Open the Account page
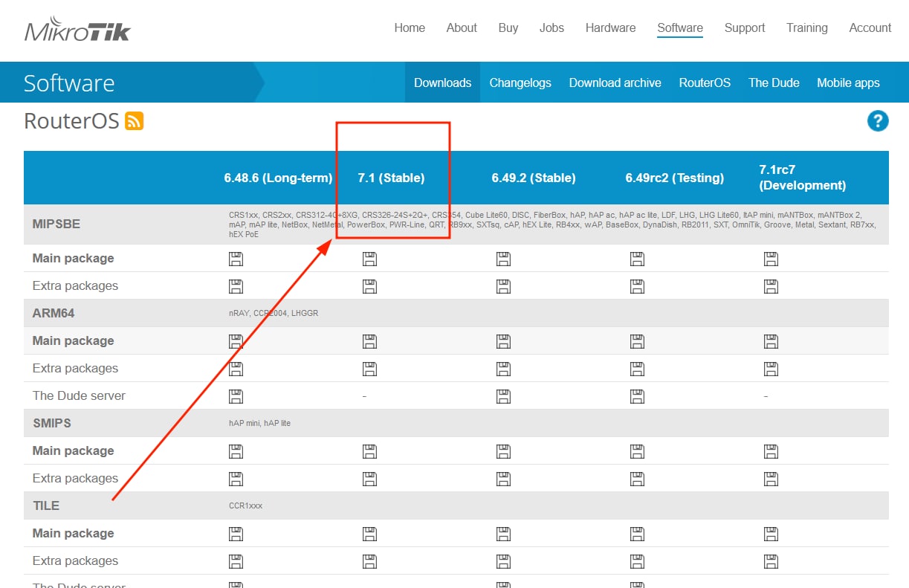 (870, 28)
